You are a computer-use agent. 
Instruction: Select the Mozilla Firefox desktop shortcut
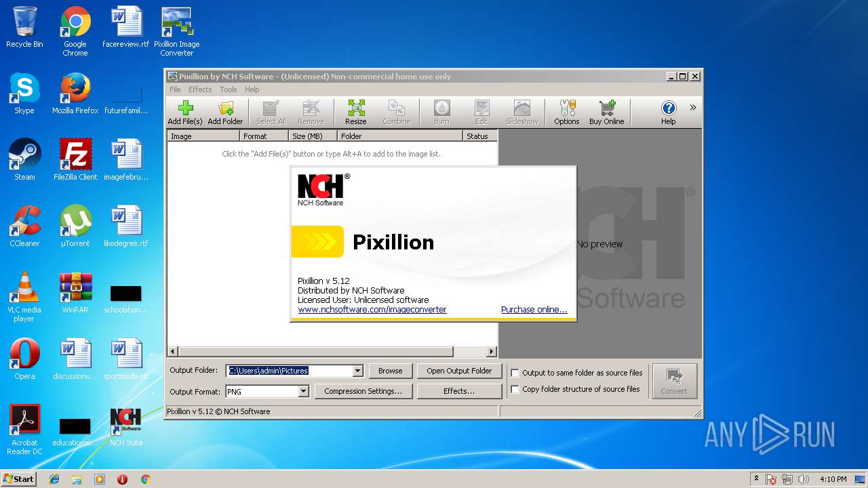coord(75,94)
